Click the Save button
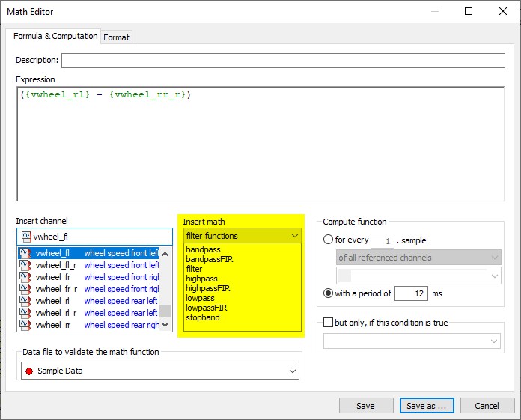This screenshot has height=420, width=521. click(366, 406)
